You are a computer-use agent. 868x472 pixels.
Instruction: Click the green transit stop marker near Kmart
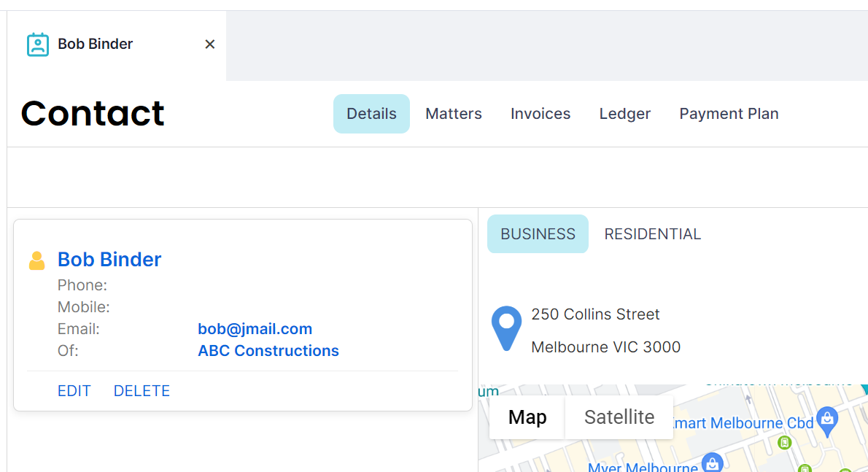(784, 442)
